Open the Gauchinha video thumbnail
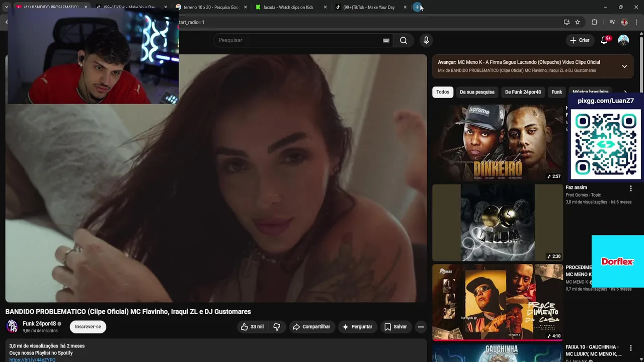The height and width of the screenshot is (362, 644). [498, 352]
